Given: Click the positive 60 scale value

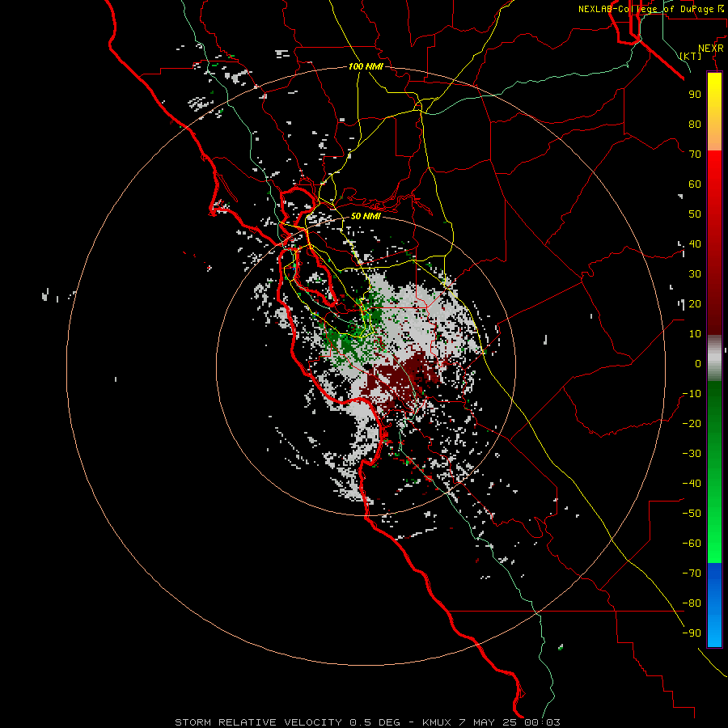Looking at the screenshot, I should [695, 184].
